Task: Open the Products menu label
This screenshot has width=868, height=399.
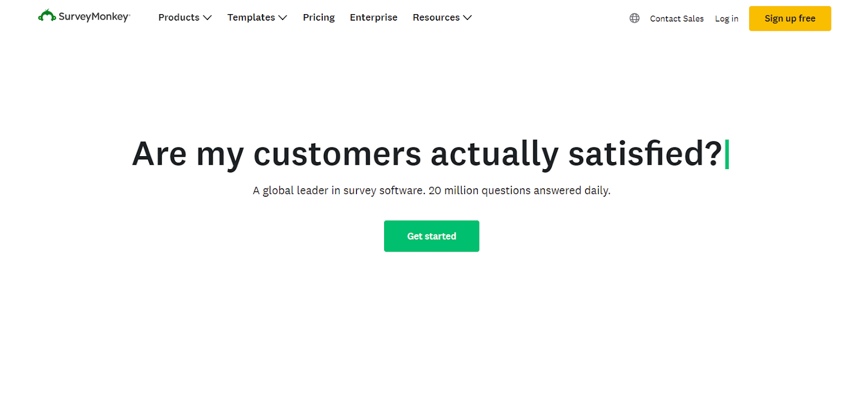Action: click(179, 17)
